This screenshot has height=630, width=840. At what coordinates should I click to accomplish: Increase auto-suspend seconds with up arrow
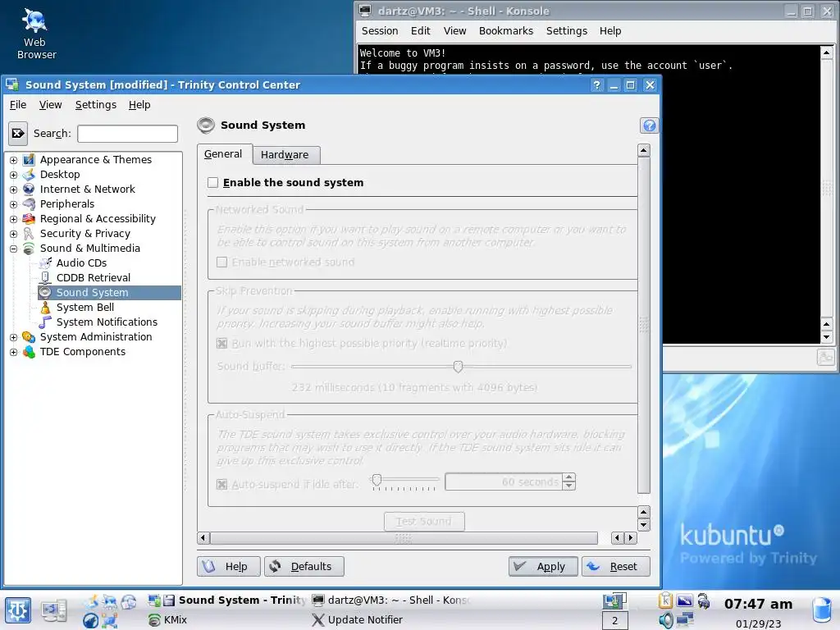(569, 477)
